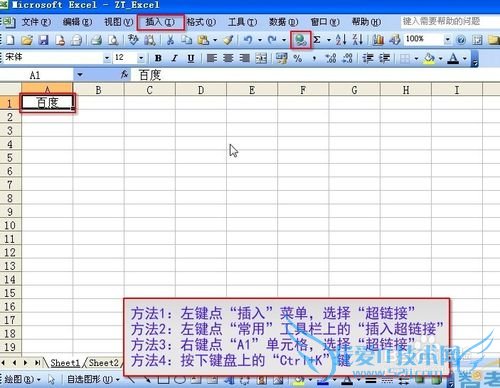Click the Name Box showing A1

37,75
